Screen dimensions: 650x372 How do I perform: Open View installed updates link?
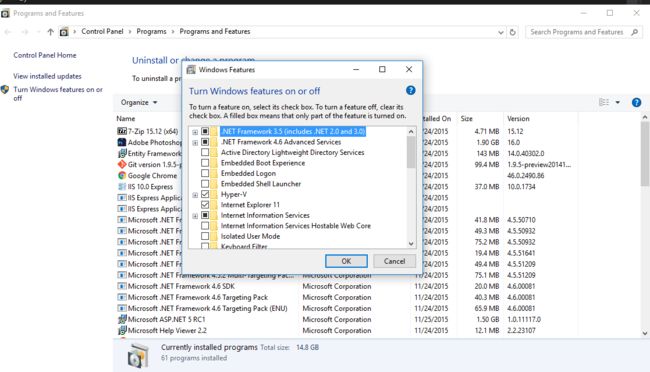pyautogui.click(x=47, y=76)
